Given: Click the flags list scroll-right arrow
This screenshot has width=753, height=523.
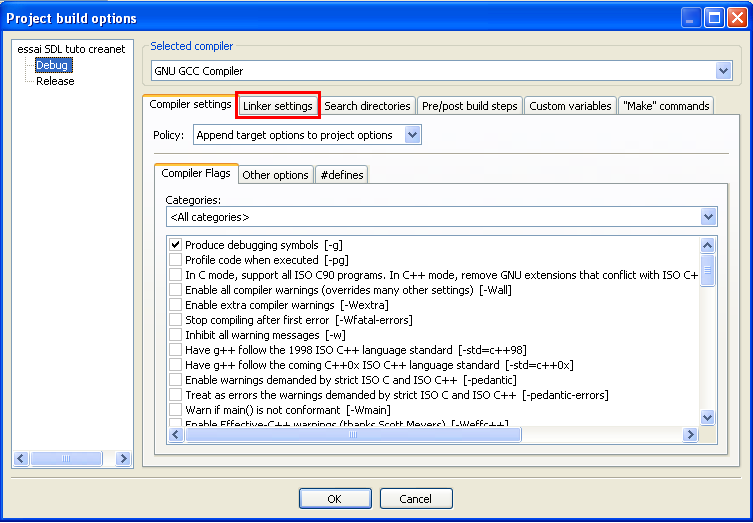Looking at the screenshot, I should point(690,435).
